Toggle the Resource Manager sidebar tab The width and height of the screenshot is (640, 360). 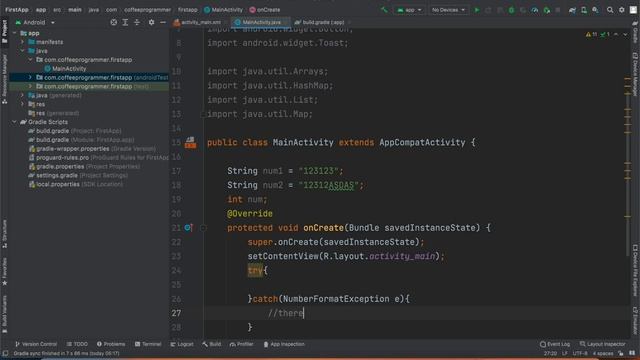pos(4,78)
